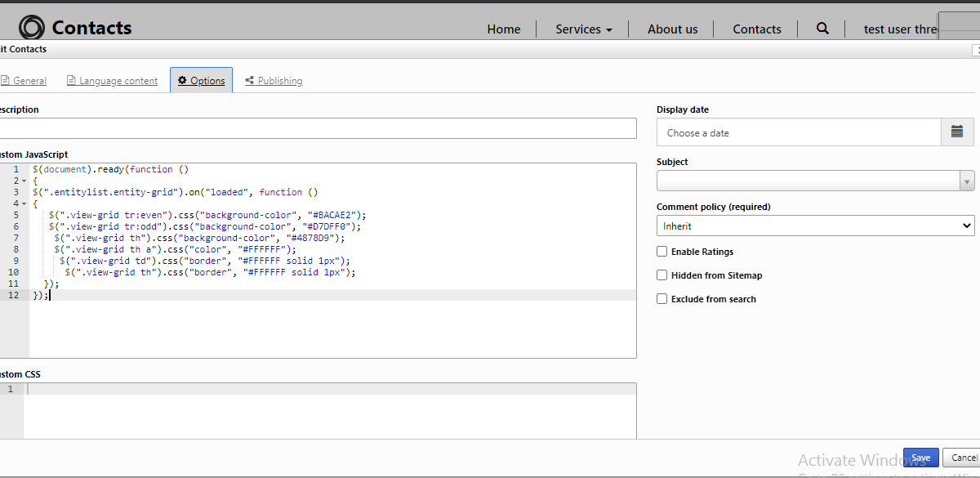Open the Display date calendar picker icon
The width and height of the screenshot is (980, 478).
pyautogui.click(x=957, y=132)
